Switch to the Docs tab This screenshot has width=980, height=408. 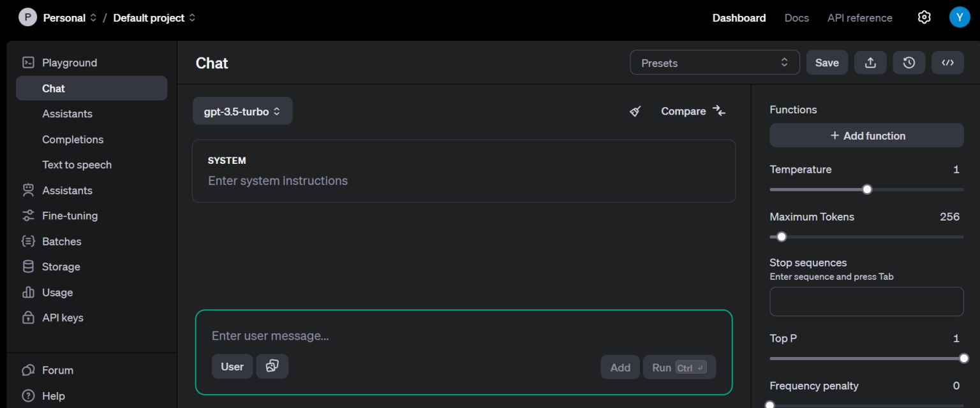click(x=796, y=18)
